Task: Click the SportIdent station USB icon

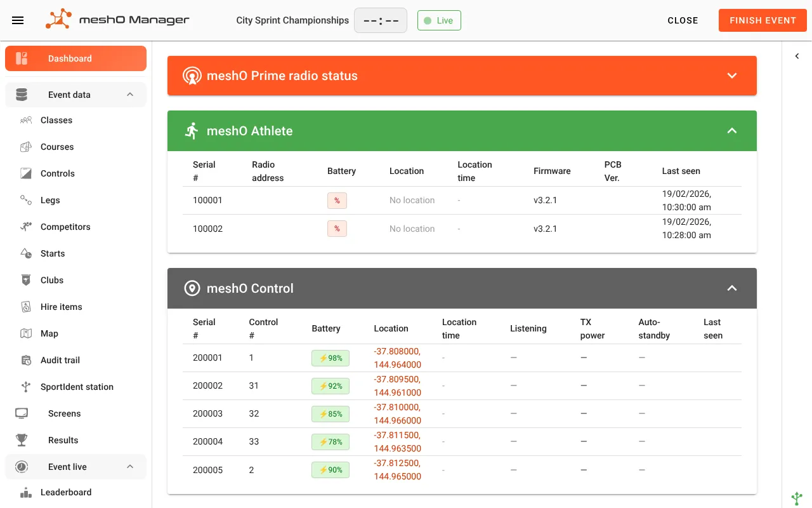Action: click(26, 387)
